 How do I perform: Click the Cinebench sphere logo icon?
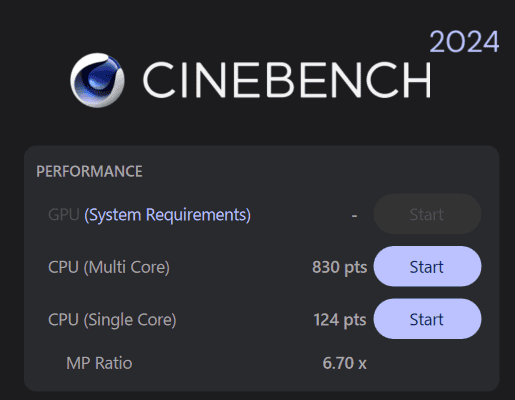97,80
